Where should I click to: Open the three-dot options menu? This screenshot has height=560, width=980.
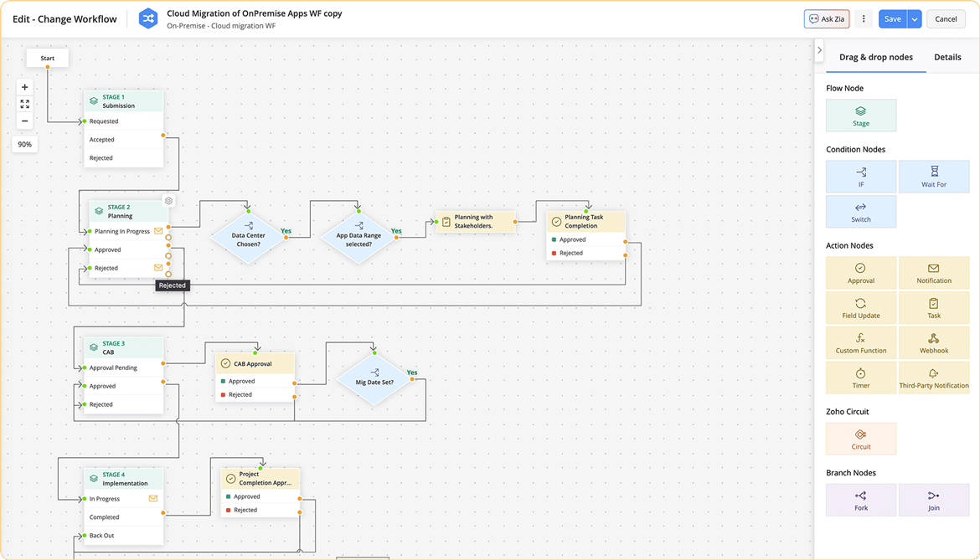tap(864, 18)
